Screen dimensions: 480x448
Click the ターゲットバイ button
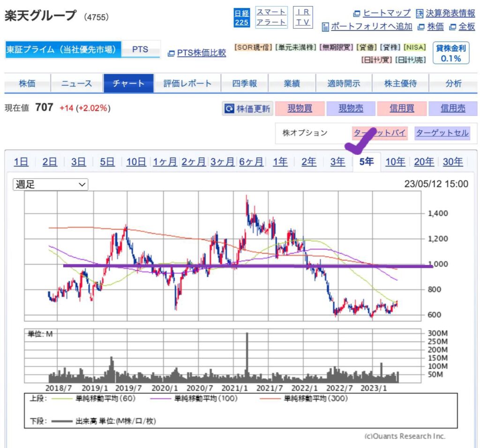(380, 133)
